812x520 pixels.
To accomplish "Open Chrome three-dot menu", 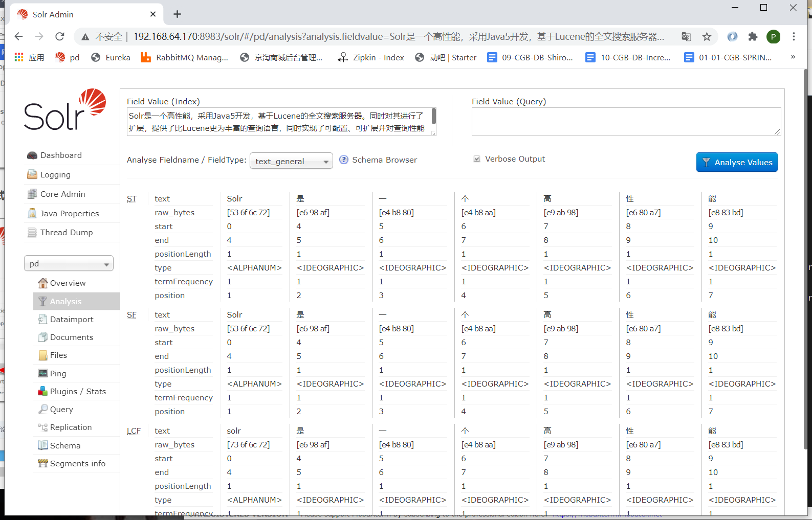I will [x=794, y=36].
